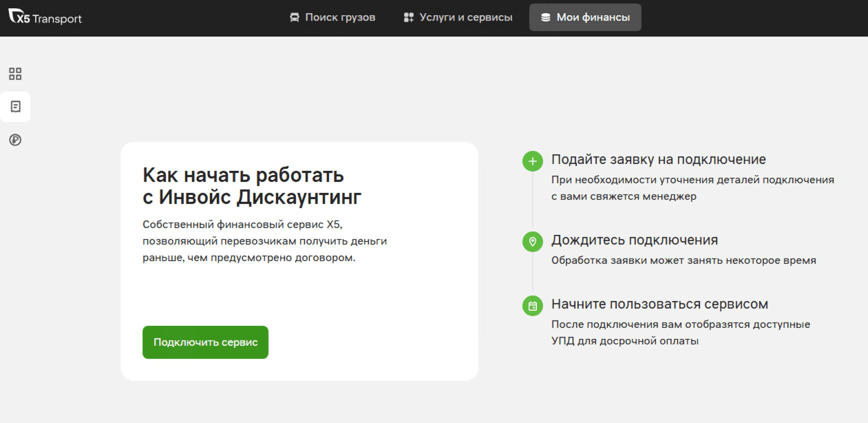The image size is (868, 423).
Task: Click the Подключить сервис button
Action: 205,342
